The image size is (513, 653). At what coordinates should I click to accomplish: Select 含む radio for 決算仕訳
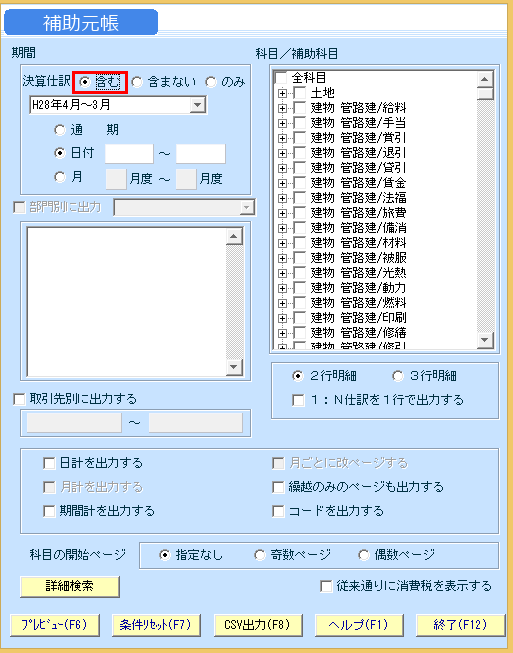click(85, 82)
